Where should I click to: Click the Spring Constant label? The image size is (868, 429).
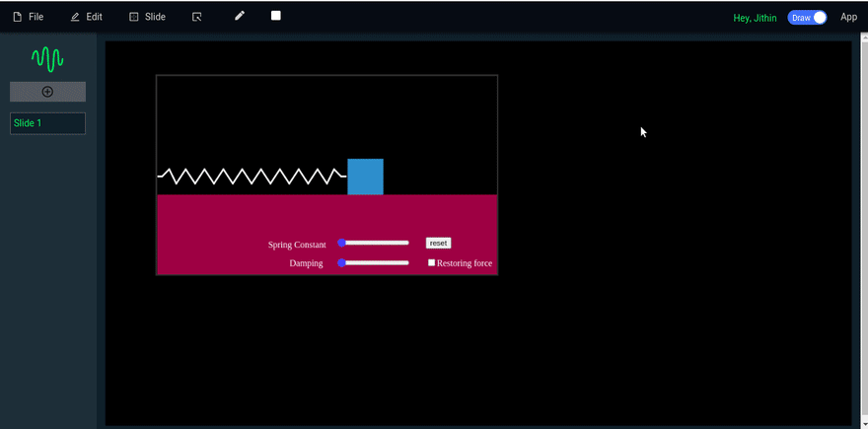pyautogui.click(x=297, y=245)
